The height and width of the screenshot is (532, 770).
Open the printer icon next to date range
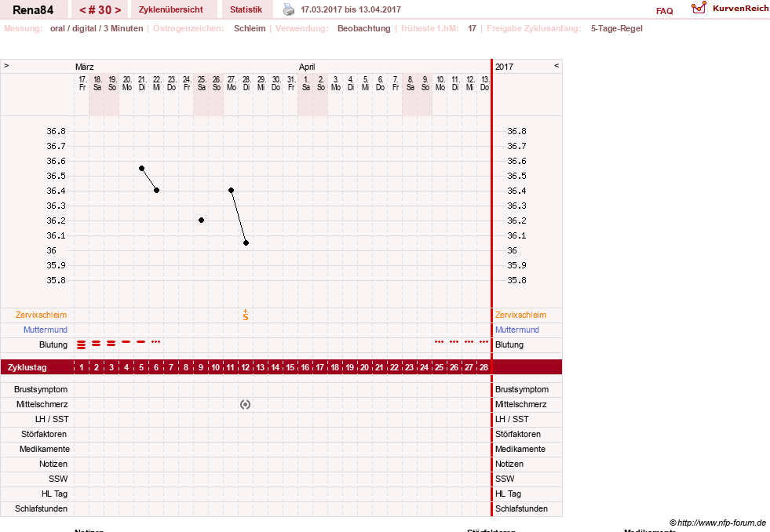pyautogui.click(x=289, y=9)
